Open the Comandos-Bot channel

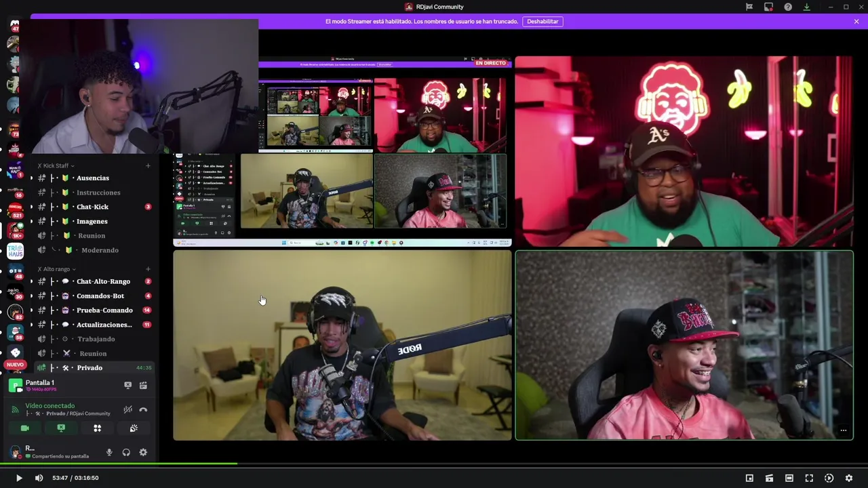click(92, 296)
